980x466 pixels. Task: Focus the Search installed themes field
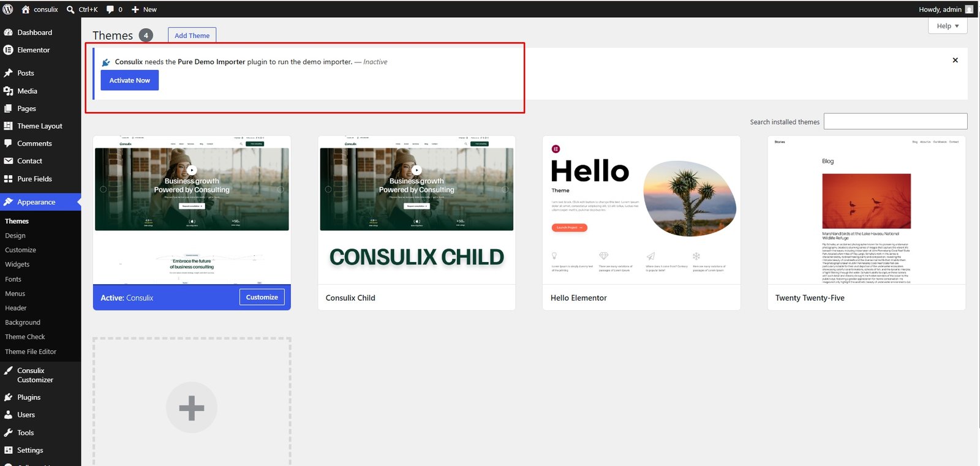[x=895, y=121]
